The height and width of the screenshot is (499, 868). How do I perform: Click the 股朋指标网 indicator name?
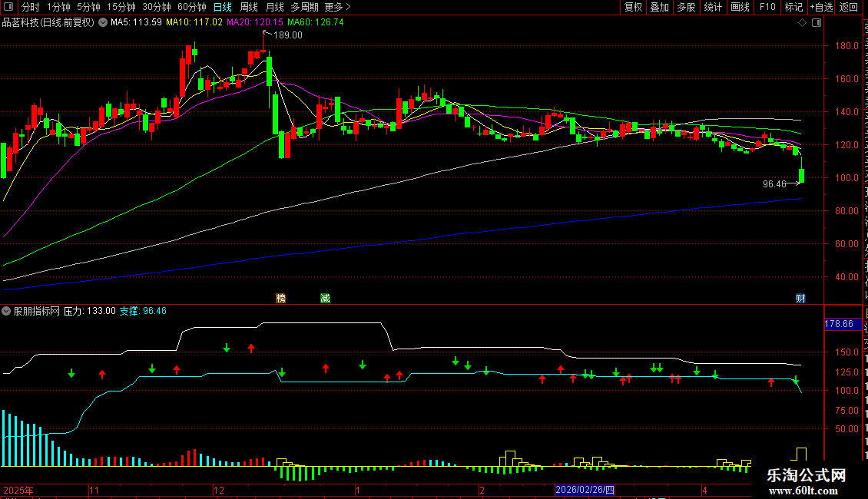[x=36, y=311]
